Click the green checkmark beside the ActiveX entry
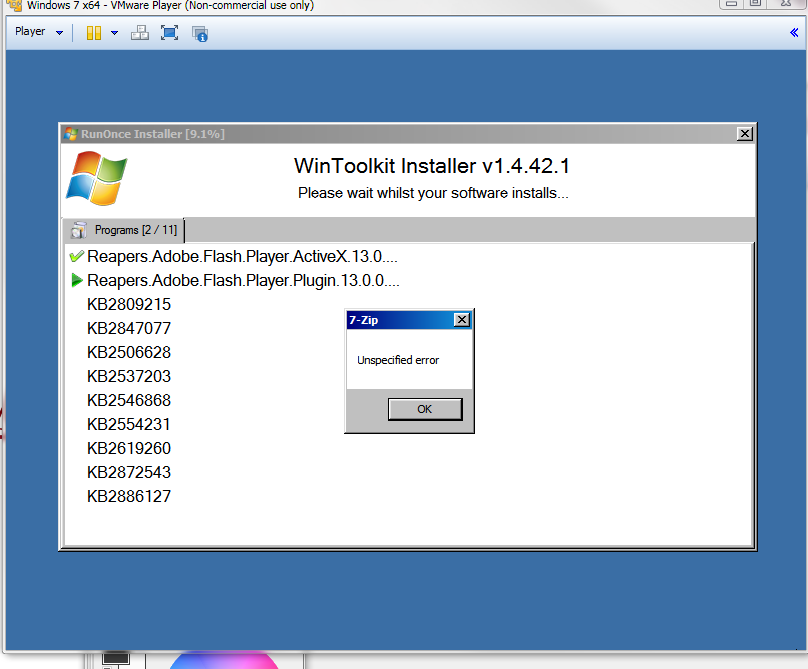 tap(76, 256)
